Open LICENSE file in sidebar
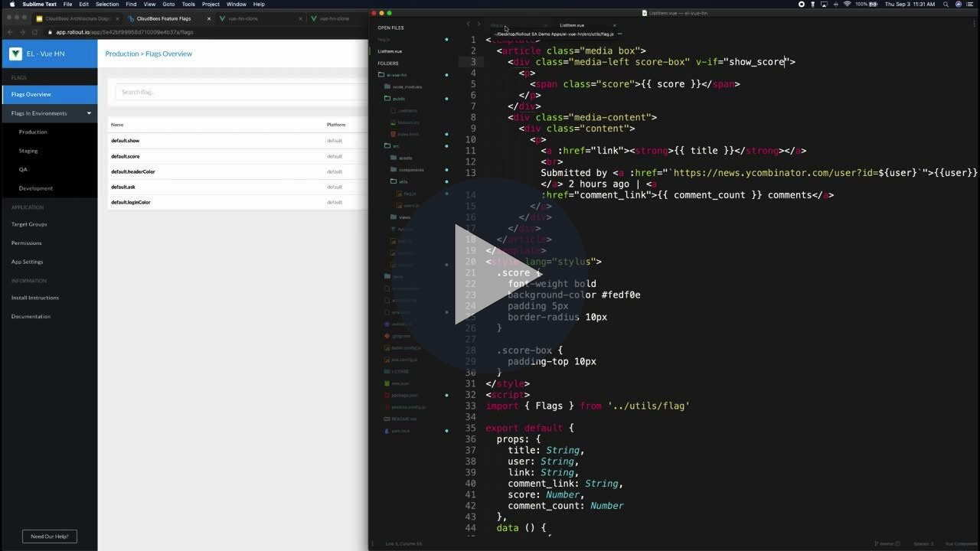The height and width of the screenshot is (551, 980). [x=397, y=371]
